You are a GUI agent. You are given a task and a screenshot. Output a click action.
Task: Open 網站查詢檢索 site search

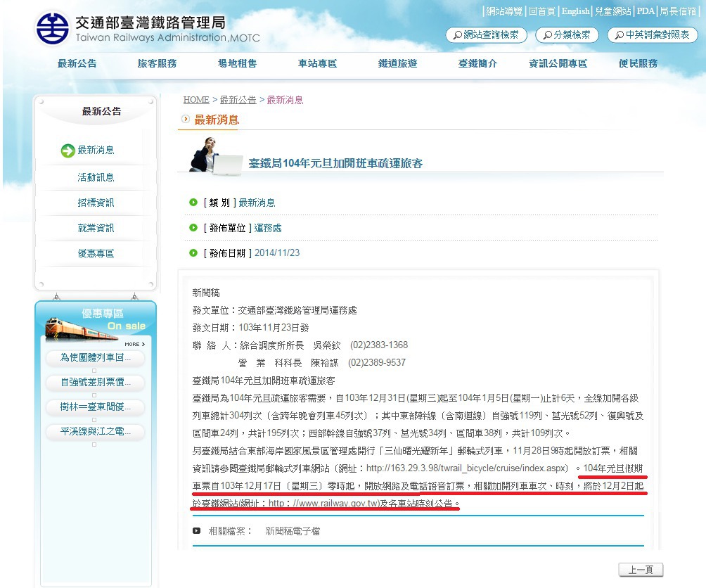tap(487, 34)
